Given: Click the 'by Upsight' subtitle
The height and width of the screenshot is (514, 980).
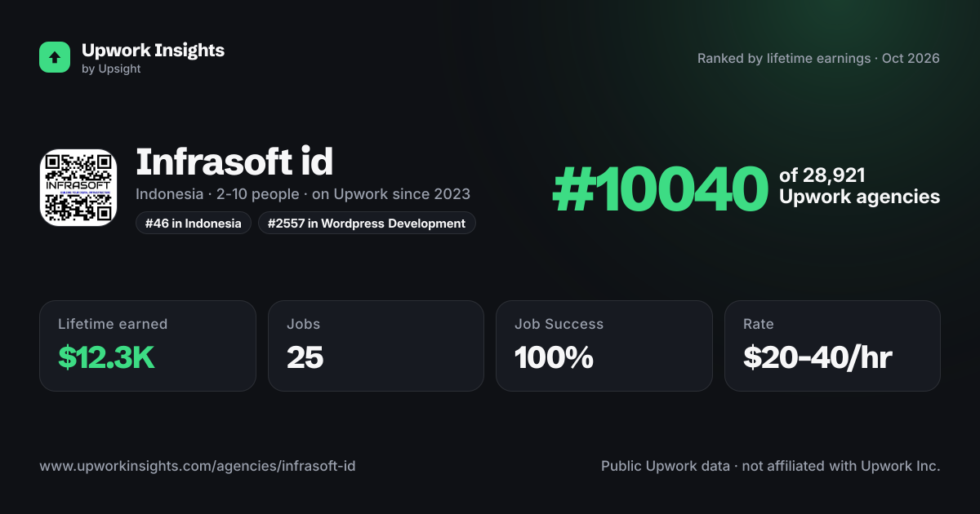Looking at the screenshot, I should pyautogui.click(x=111, y=69).
